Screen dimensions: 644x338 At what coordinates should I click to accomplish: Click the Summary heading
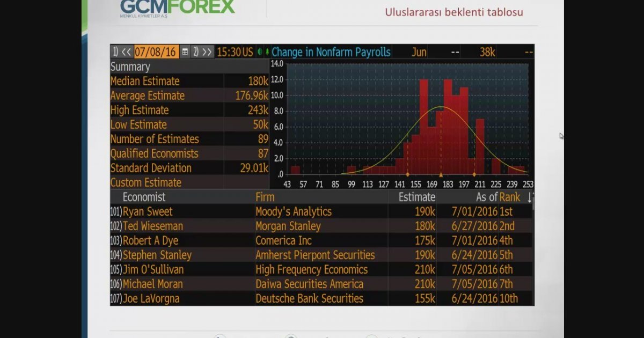pos(130,67)
